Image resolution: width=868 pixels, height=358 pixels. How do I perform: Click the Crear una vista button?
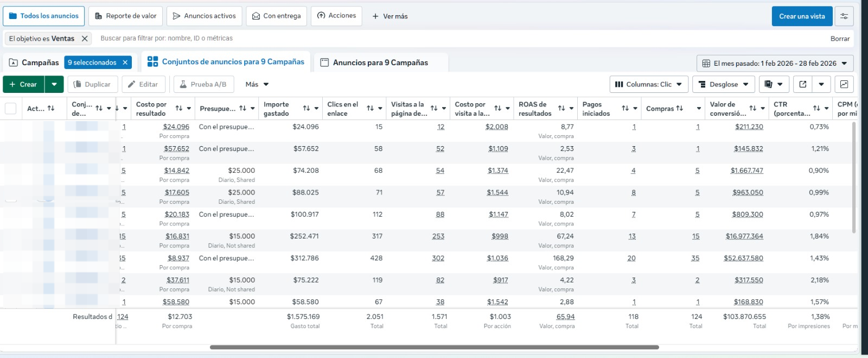802,16
